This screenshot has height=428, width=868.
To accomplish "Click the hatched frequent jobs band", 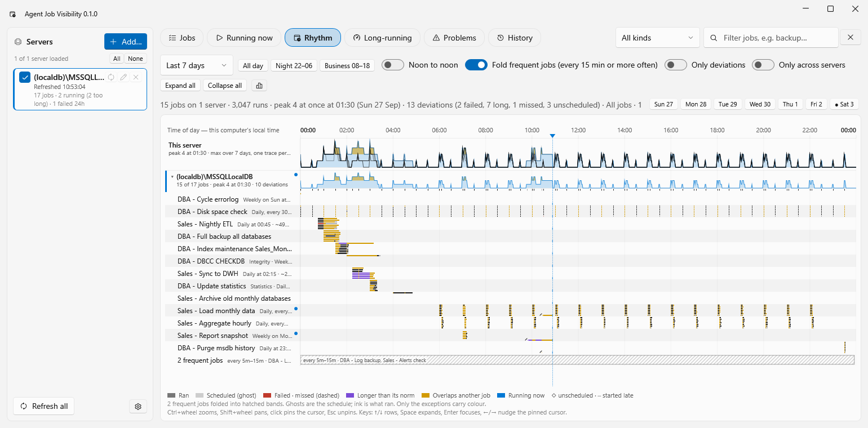I will (x=577, y=360).
